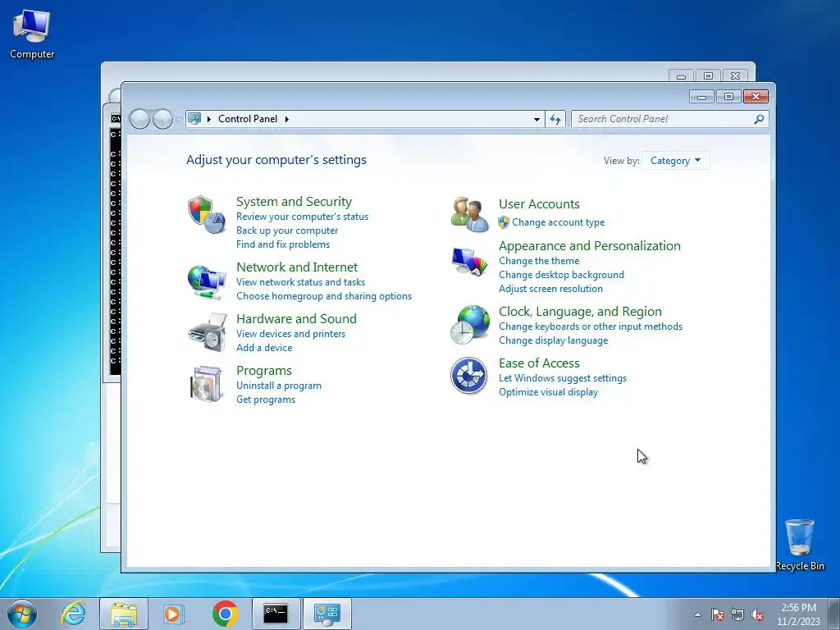The height and width of the screenshot is (630, 840).
Task: Open Network and Internet category
Action: click(297, 267)
